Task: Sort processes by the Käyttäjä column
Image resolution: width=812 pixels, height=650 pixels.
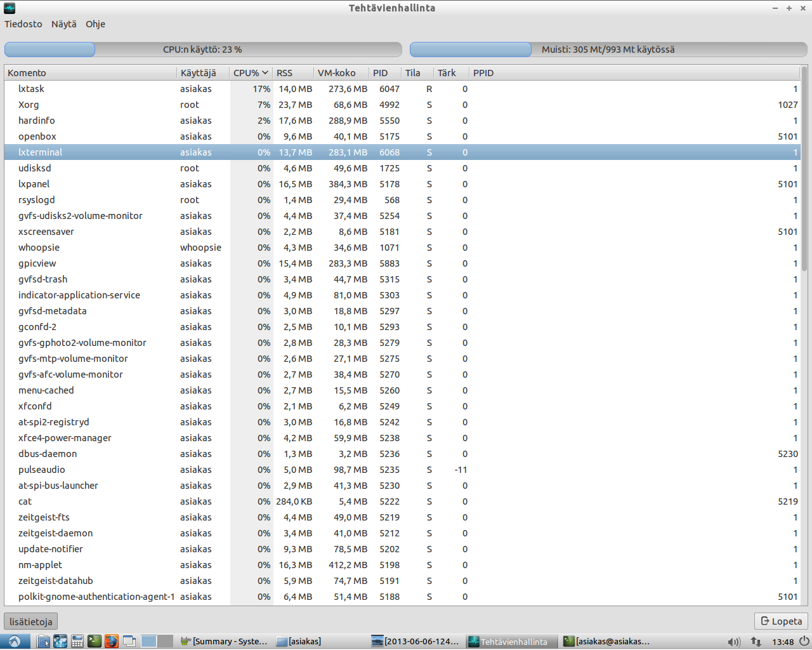Action: coord(203,73)
